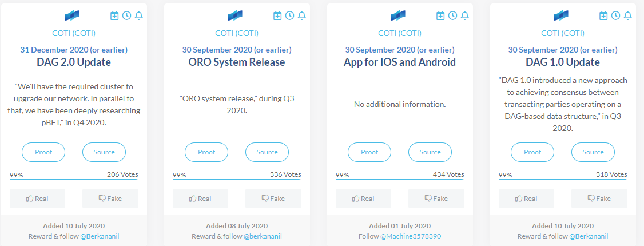Add ORO System Release to calendar
The image size is (644, 246).
[x=277, y=15]
